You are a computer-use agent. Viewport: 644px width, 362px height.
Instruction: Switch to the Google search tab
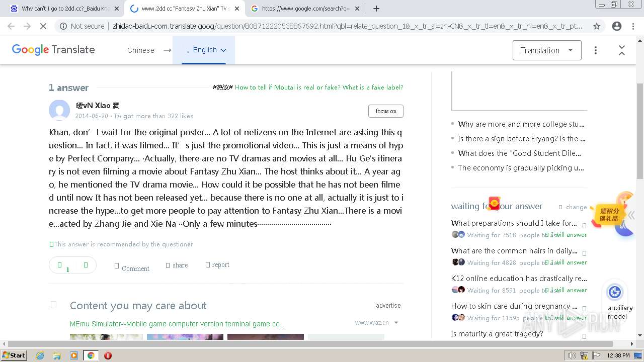click(306, 9)
